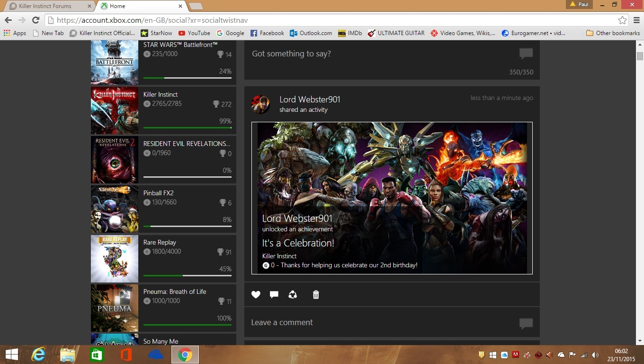This screenshot has width=644, height=364.
Task: Open the Chrome menu hamburger icon
Action: (x=636, y=20)
